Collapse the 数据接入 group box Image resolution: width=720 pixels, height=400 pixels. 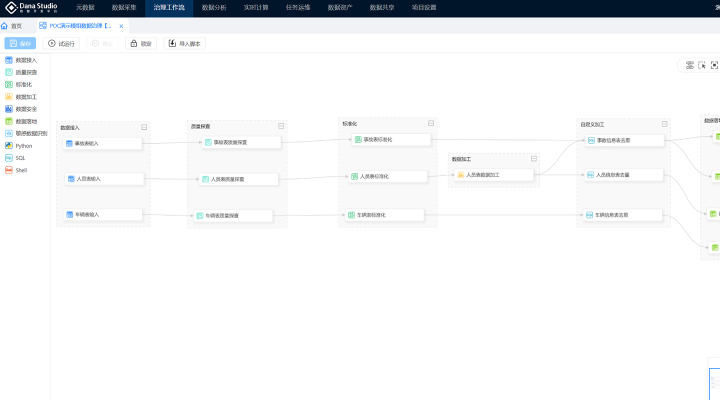(144, 127)
